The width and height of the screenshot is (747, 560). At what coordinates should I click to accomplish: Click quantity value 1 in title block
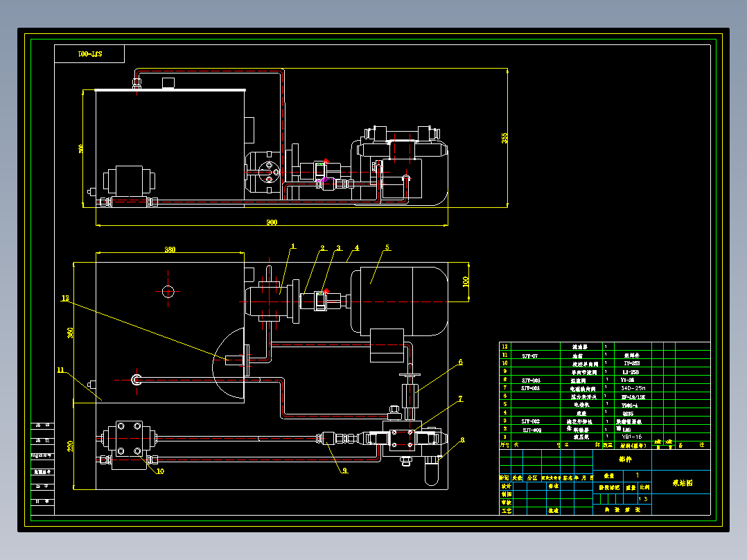coord(638,475)
